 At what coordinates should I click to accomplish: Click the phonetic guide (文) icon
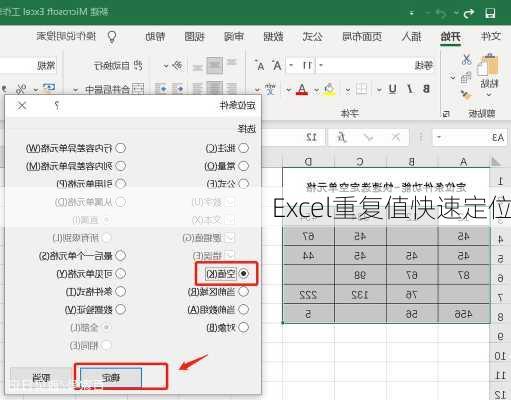click(x=270, y=89)
